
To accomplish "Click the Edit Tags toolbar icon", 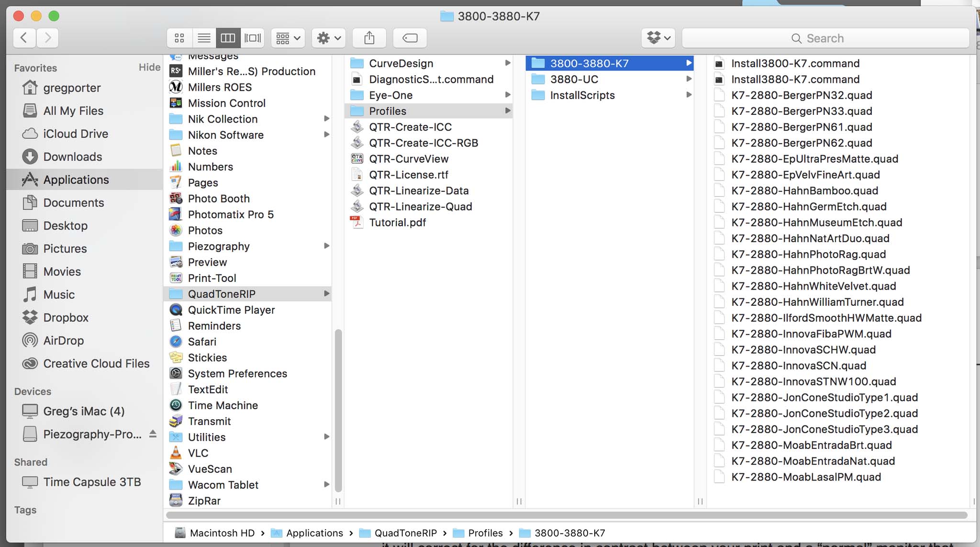I will point(410,38).
